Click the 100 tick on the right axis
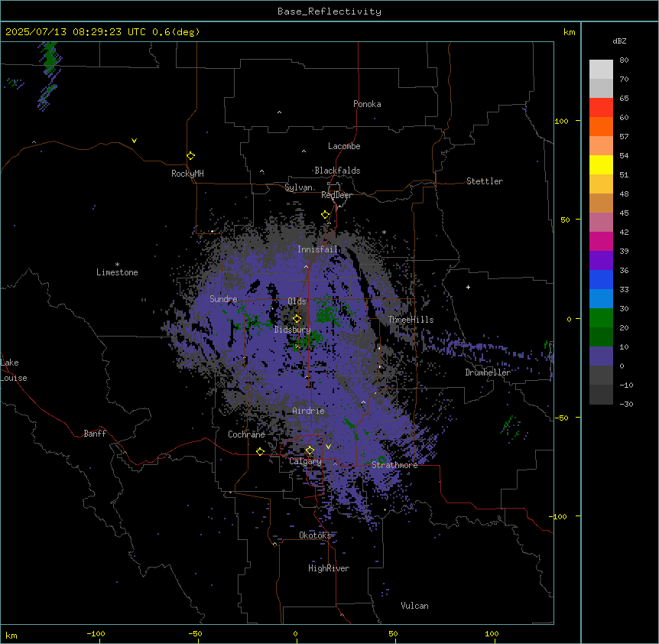 [561, 121]
